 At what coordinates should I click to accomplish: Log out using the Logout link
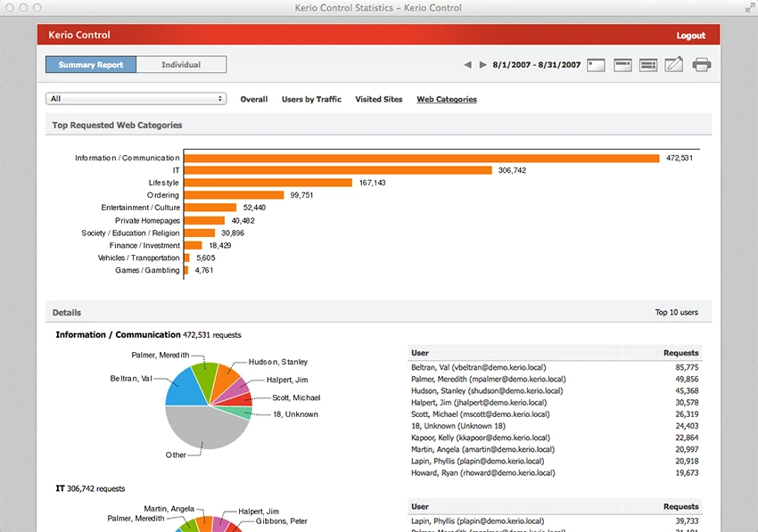tap(690, 36)
